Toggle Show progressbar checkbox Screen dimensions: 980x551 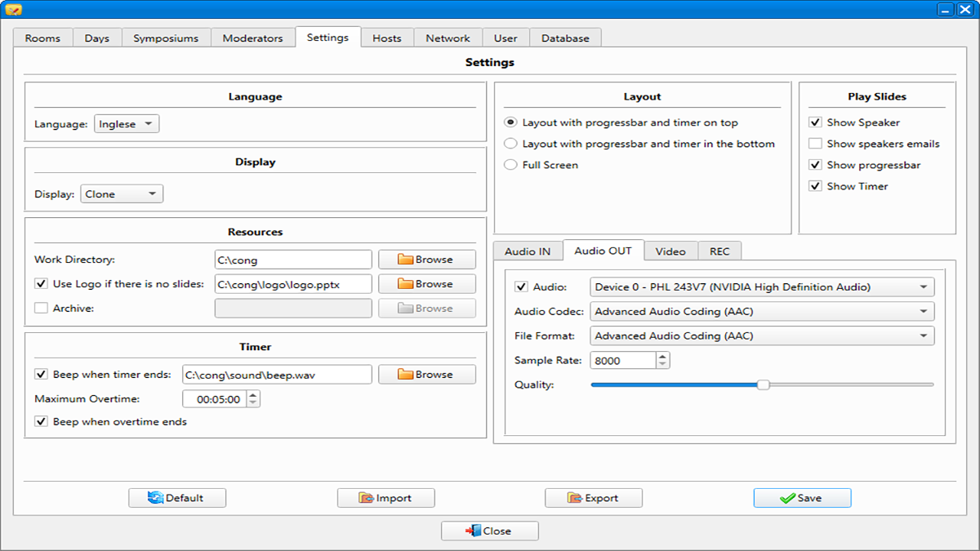815,165
